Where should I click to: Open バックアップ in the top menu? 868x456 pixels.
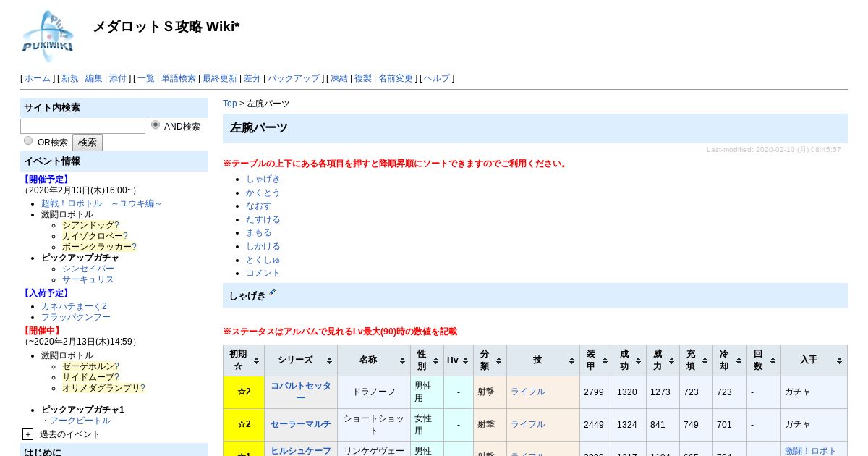294,78
